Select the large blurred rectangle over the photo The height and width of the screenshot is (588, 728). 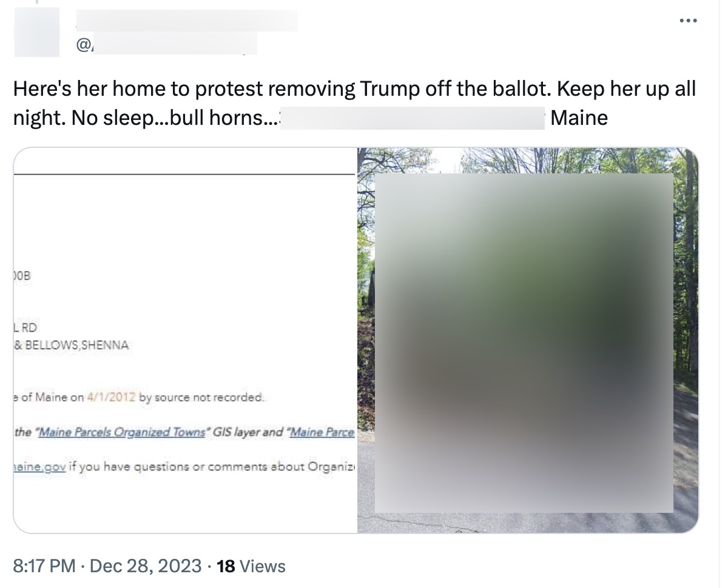(x=524, y=343)
